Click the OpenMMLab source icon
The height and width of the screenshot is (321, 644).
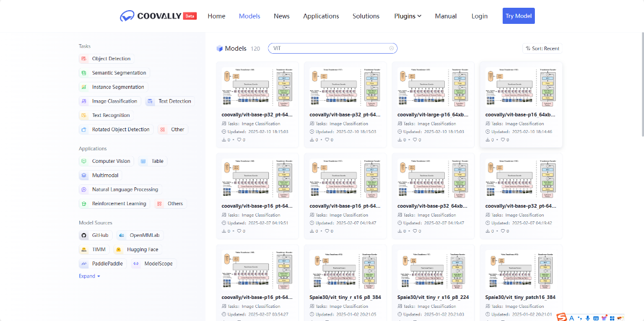click(x=122, y=236)
